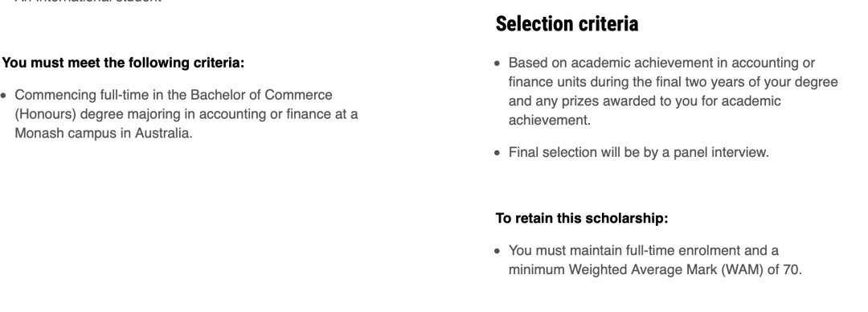The height and width of the screenshot is (312, 868).
Task: Click the line "Final selection will be by a panel interview."
Action: click(x=639, y=153)
